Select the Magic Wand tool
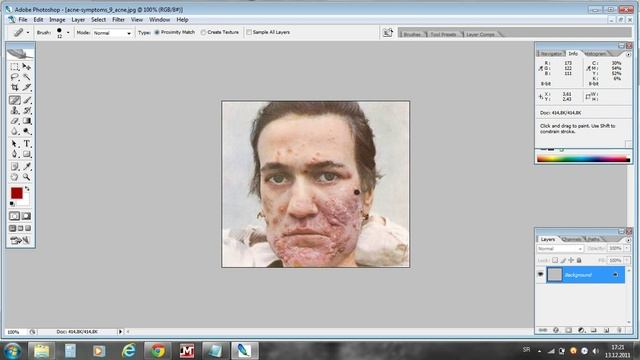This screenshot has height=360, width=640. point(27,77)
